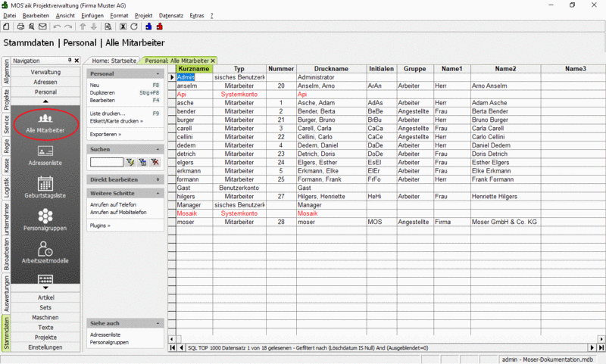Collapse the Personal panel section
This screenshot has height=364, width=606.
click(158, 73)
